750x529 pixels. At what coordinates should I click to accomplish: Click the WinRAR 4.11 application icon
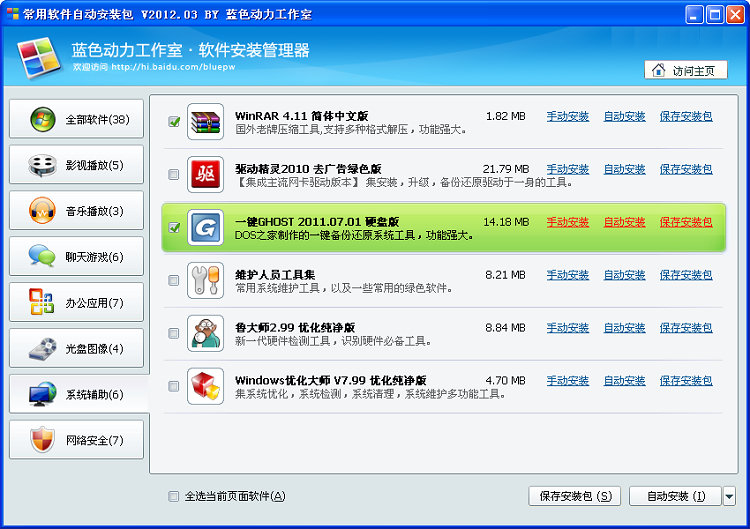tap(205, 121)
